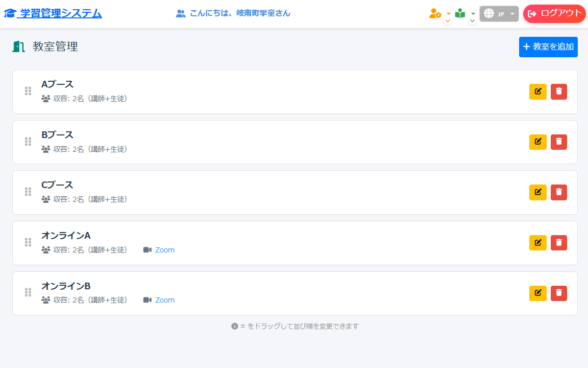Image resolution: width=588 pixels, height=368 pixels.
Task: Click the user icon beside the greeting
Action: tap(181, 13)
